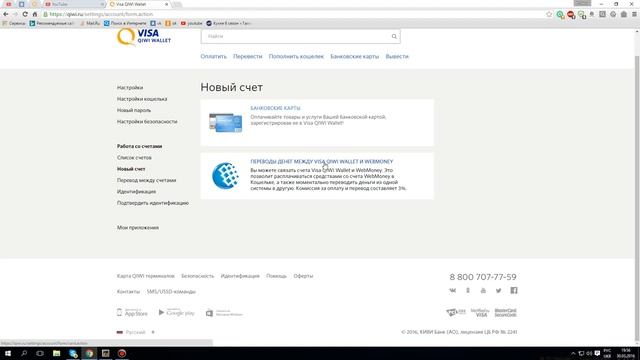The width and height of the screenshot is (640, 360).
Task: Open the YouTube social icon in footer
Action: click(x=483, y=290)
